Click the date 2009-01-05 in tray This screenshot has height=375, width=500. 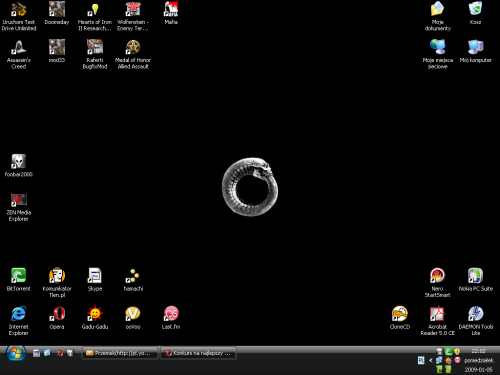(x=478, y=370)
